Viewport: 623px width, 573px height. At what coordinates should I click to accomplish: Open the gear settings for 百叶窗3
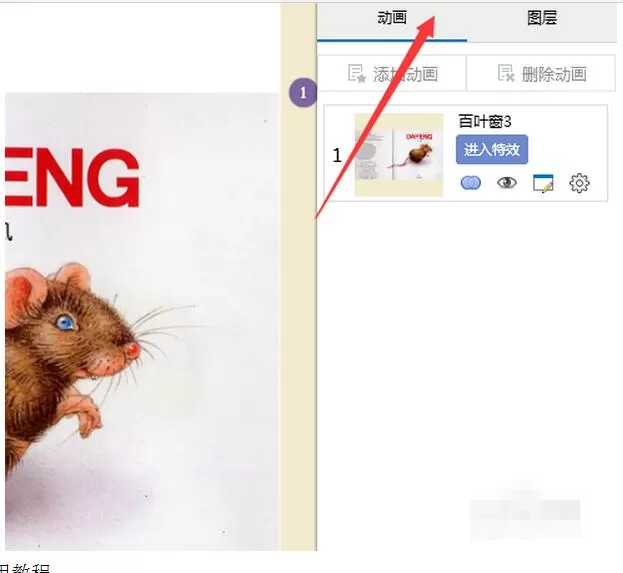(x=579, y=183)
